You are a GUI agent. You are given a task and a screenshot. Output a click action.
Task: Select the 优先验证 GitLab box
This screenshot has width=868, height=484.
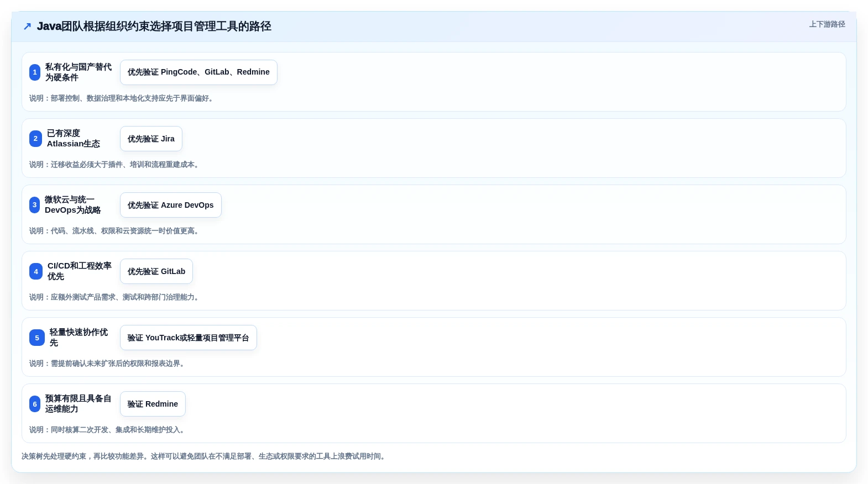tap(156, 271)
